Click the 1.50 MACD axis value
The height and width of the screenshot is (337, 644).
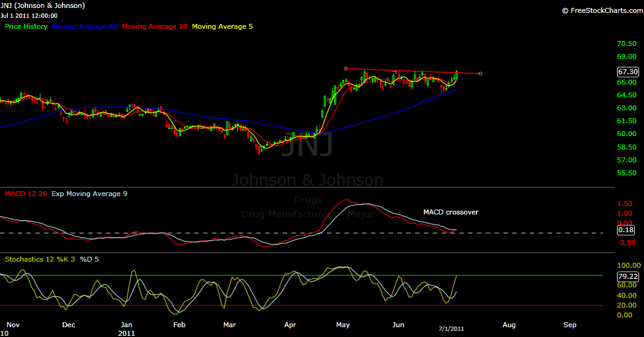pos(625,203)
